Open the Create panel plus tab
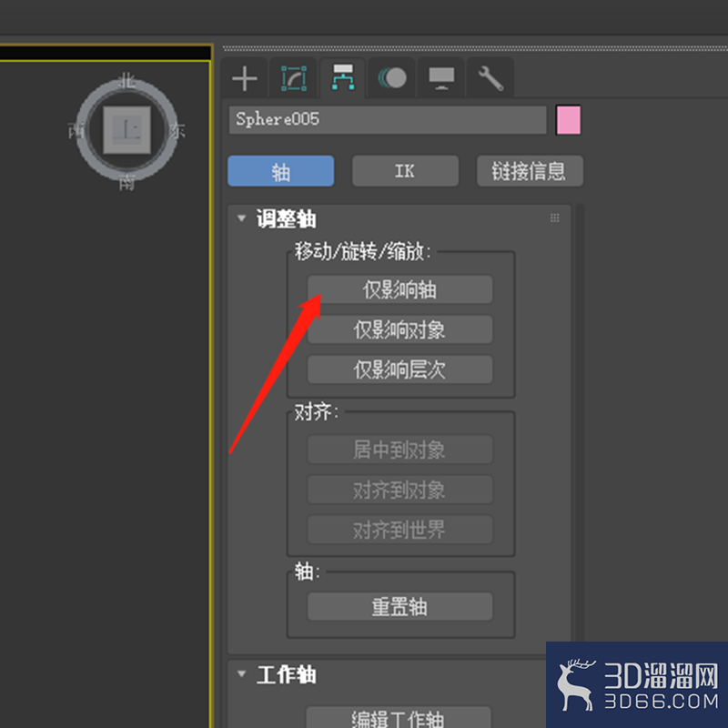The height and width of the screenshot is (728, 728). [x=244, y=78]
